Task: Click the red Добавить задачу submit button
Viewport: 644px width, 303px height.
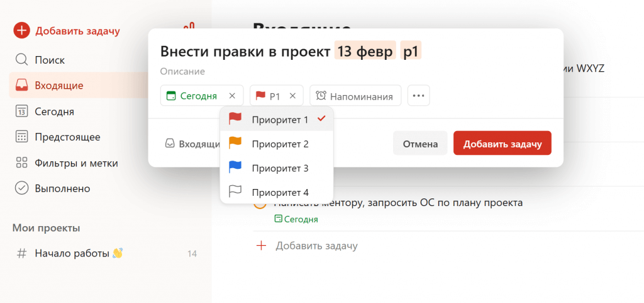Action: tap(502, 144)
